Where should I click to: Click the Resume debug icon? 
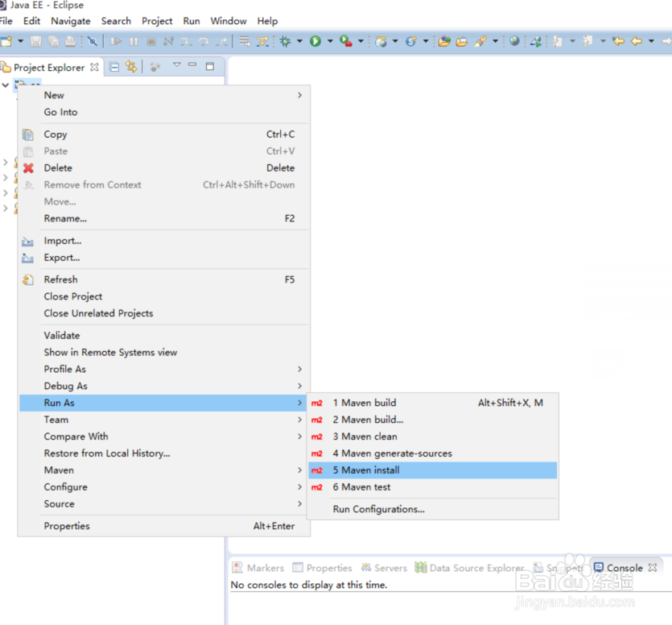pyautogui.click(x=116, y=42)
